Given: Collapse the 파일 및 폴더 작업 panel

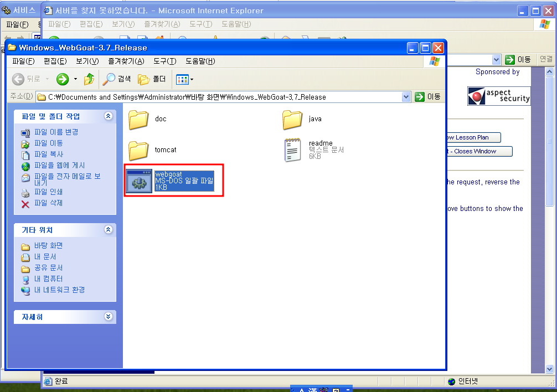Looking at the screenshot, I should tap(109, 116).
